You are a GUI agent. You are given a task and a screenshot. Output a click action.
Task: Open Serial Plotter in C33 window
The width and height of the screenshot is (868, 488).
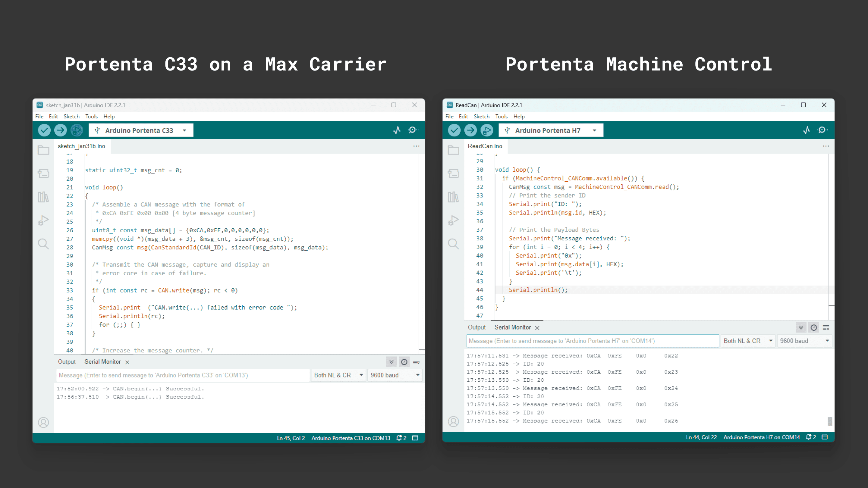tap(397, 130)
